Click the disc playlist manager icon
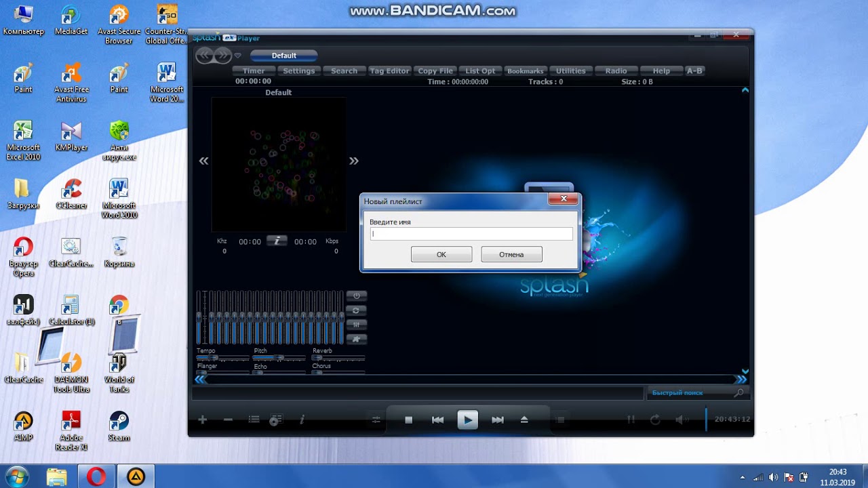868x488 pixels. point(275,420)
